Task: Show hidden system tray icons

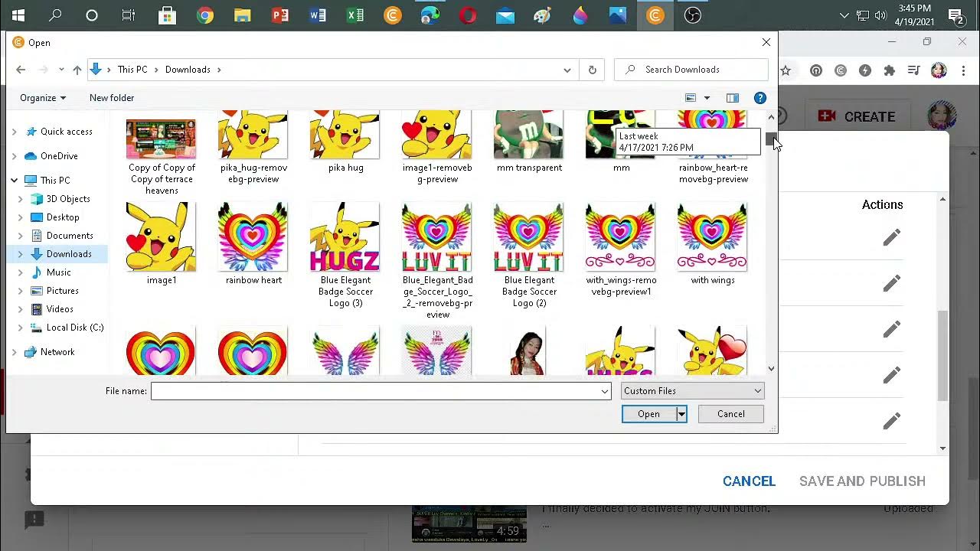Action: coord(844,15)
